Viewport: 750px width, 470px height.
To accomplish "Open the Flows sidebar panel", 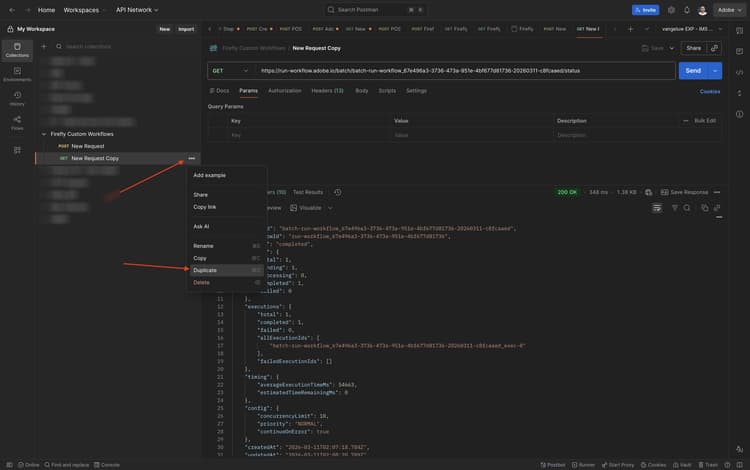I will [x=17, y=123].
